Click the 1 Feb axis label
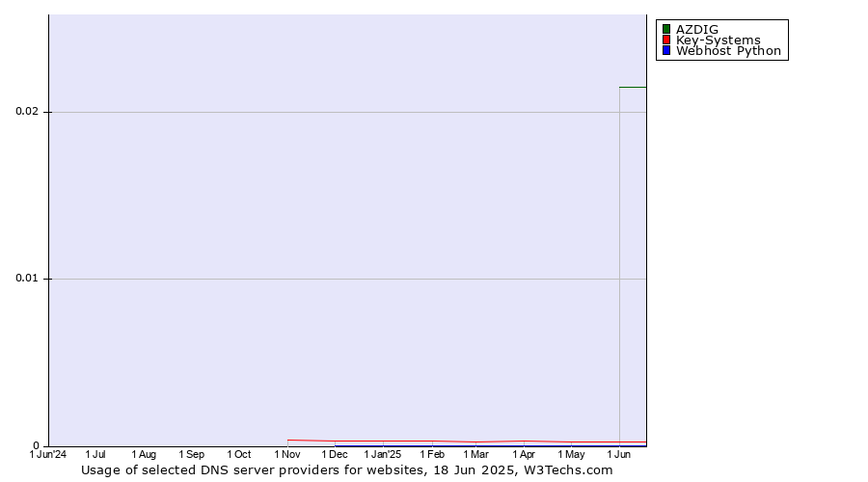This screenshot has height=482, width=868. click(432, 454)
